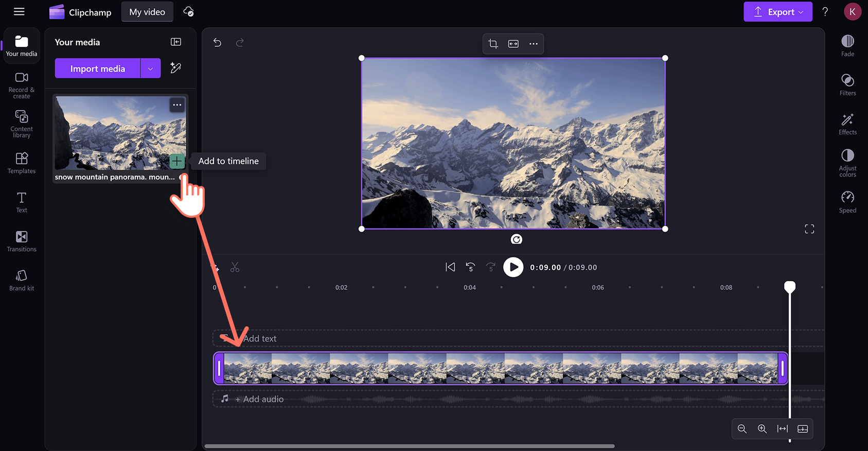The height and width of the screenshot is (451, 868).
Task: Select the mountain clip on timeline
Action: click(500, 369)
